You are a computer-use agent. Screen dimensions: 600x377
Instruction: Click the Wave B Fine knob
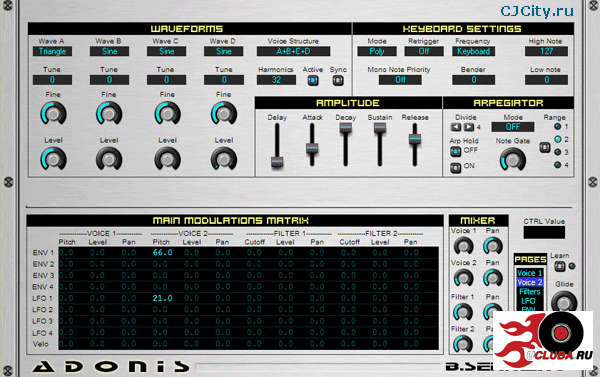tap(109, 114)
